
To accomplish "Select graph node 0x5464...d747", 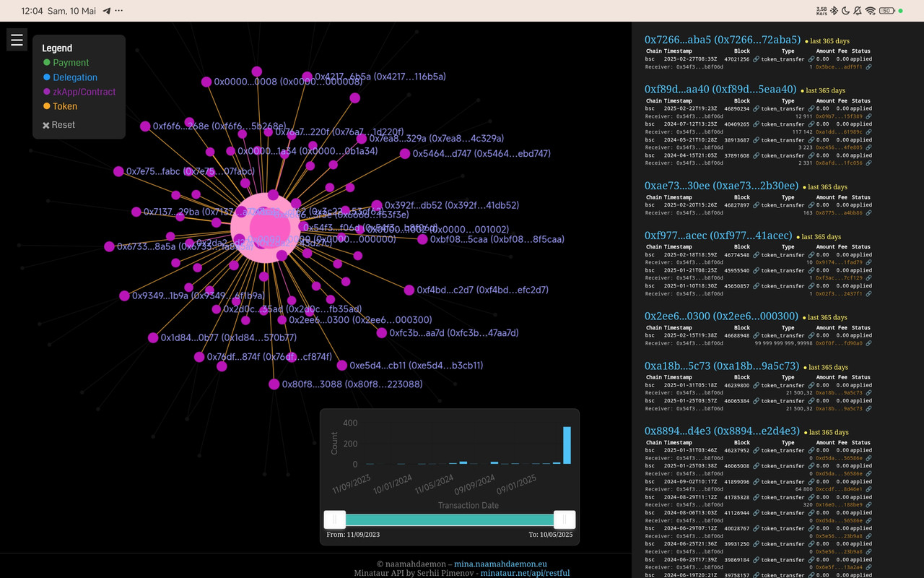I will pos(405,154).
